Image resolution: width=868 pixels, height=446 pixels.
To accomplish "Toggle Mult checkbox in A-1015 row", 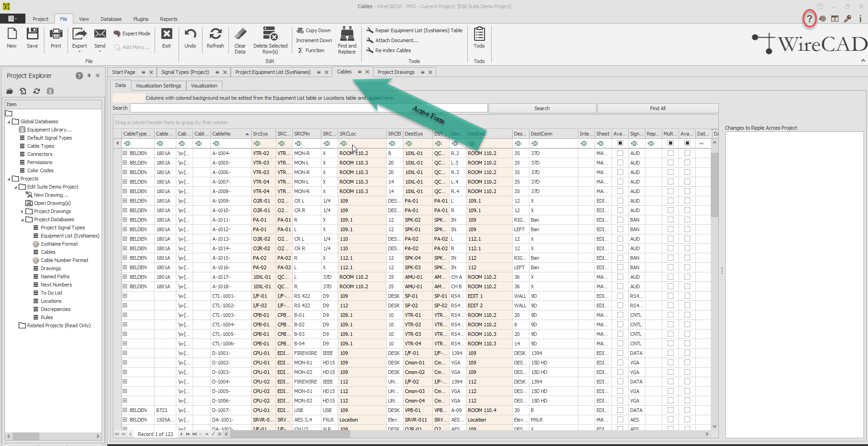I will coord(670,258).
